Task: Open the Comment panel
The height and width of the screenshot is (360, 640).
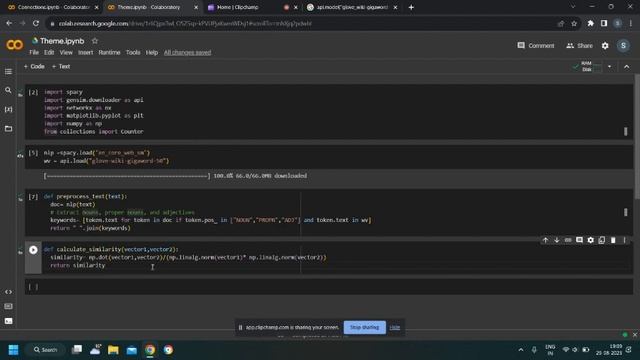Action: click(536, 46)
